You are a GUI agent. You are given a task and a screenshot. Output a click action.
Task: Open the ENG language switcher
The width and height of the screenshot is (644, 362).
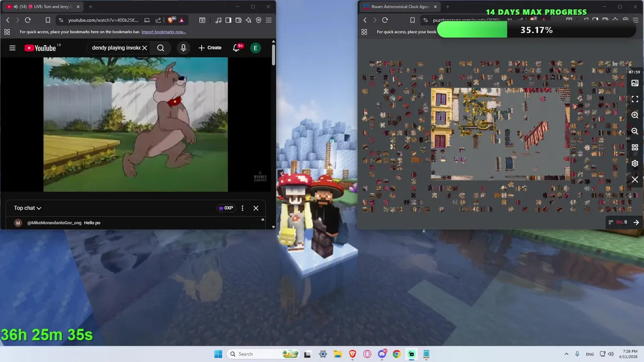coord(590,354)
